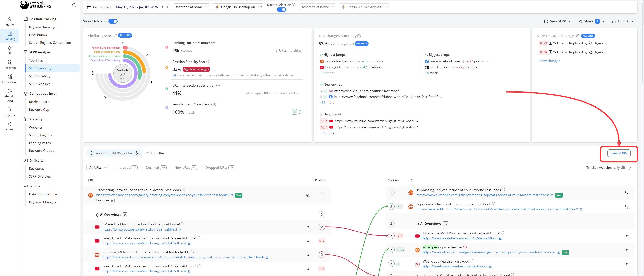Expand View SERP dropdown
The height and width of the screenshot is (276, 644).
[x=558, y=21]
